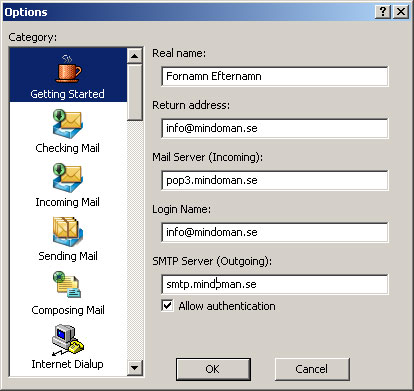Click the 'Login Name:' label

[x=181, y=209]
